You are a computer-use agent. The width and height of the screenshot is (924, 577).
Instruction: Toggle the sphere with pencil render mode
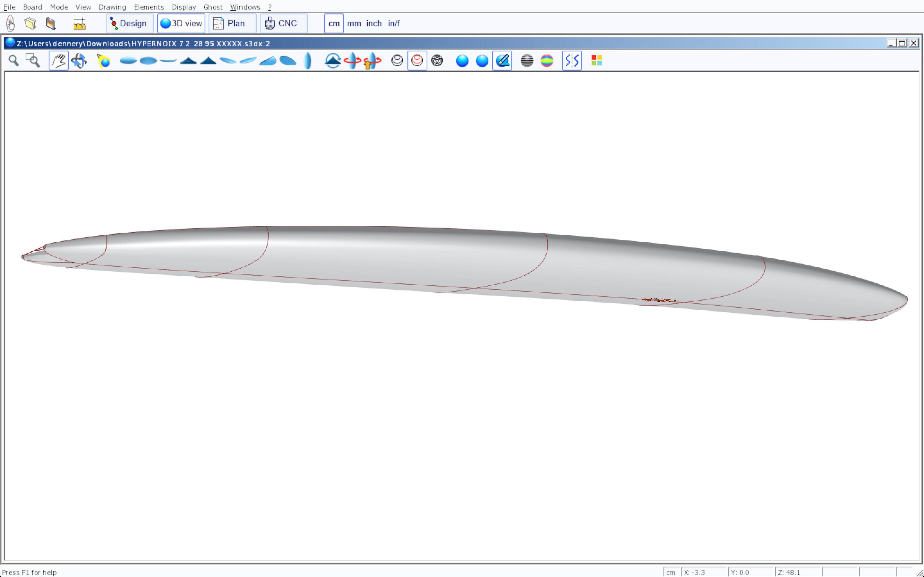point(502,61)
